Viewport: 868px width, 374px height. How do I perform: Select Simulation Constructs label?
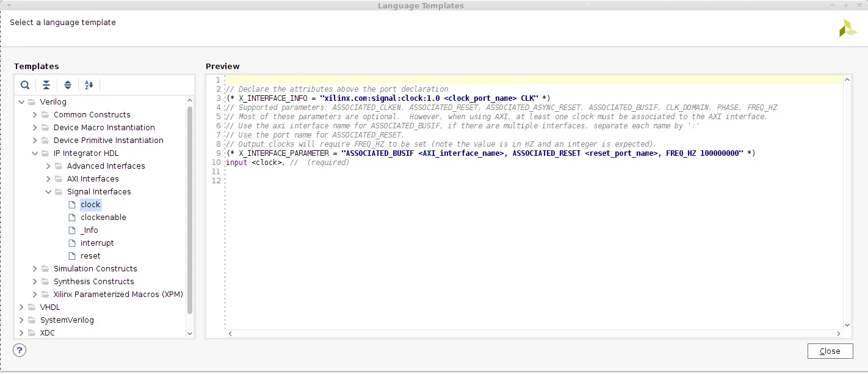coord(95,269)
